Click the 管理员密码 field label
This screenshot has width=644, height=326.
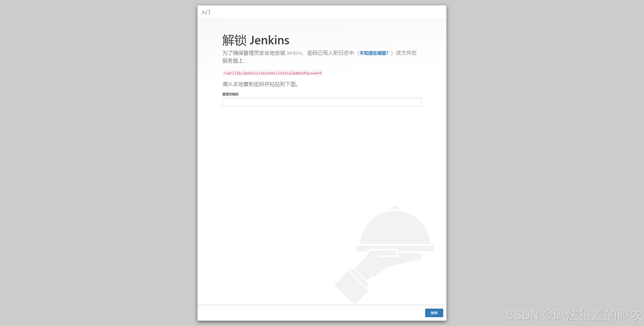pyautogui.click(x=230, y=94)
